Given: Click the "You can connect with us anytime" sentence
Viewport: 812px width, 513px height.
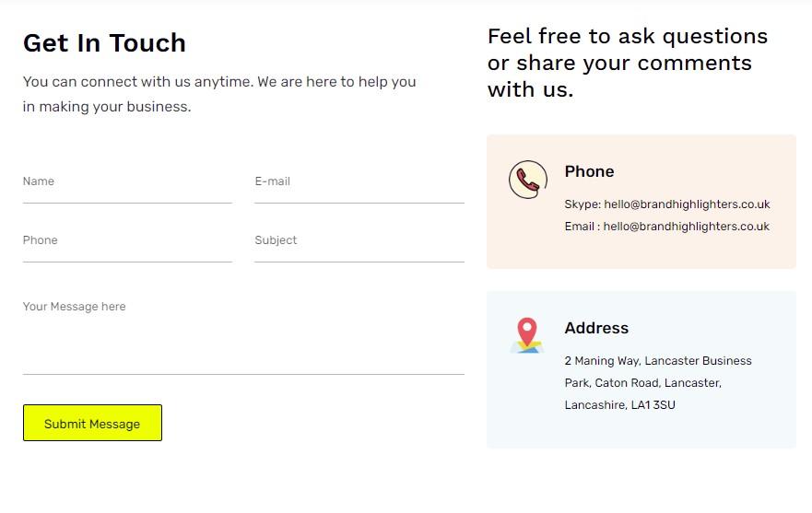Looking at the screenshot, I should pyautogui.click(x=219, y=82).
